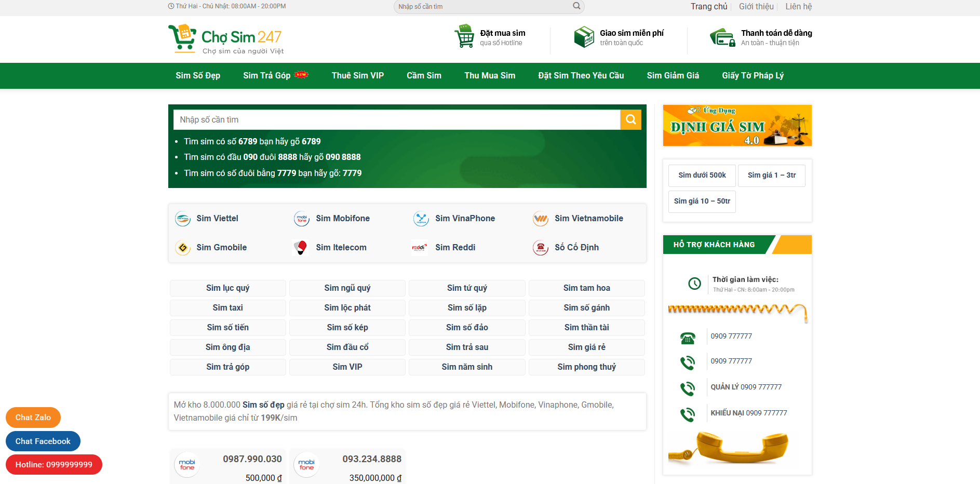Click the Chợ Sim 247 logo

click(x=226, y=39)
